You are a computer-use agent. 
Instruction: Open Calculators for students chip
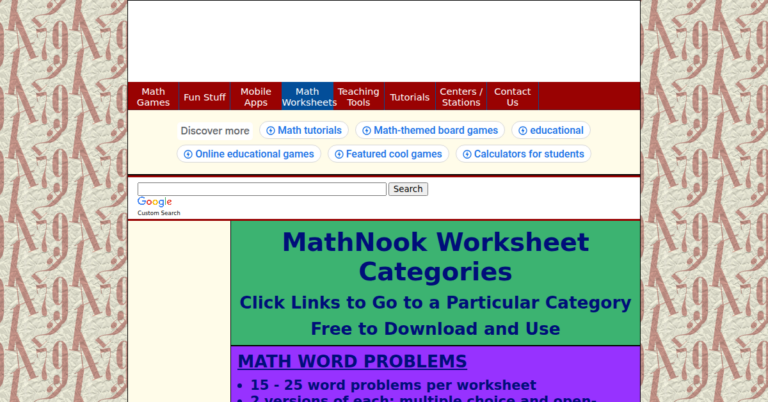[524, 154]
